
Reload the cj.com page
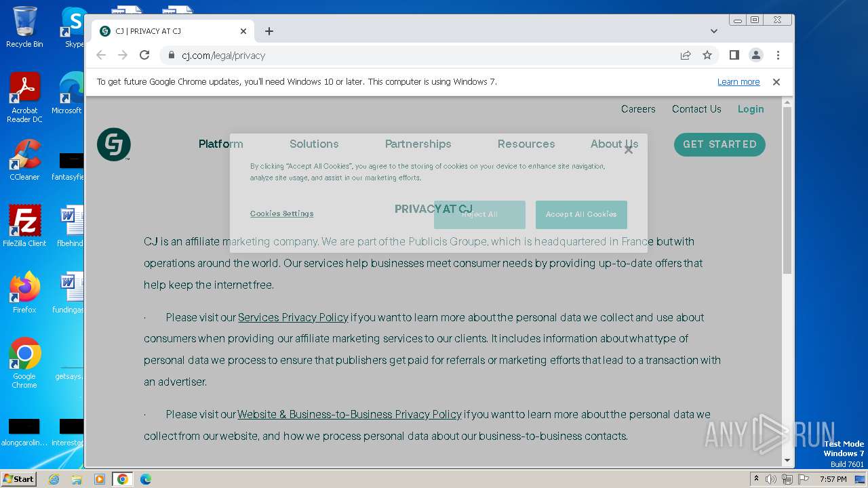(x=144, y=55)
